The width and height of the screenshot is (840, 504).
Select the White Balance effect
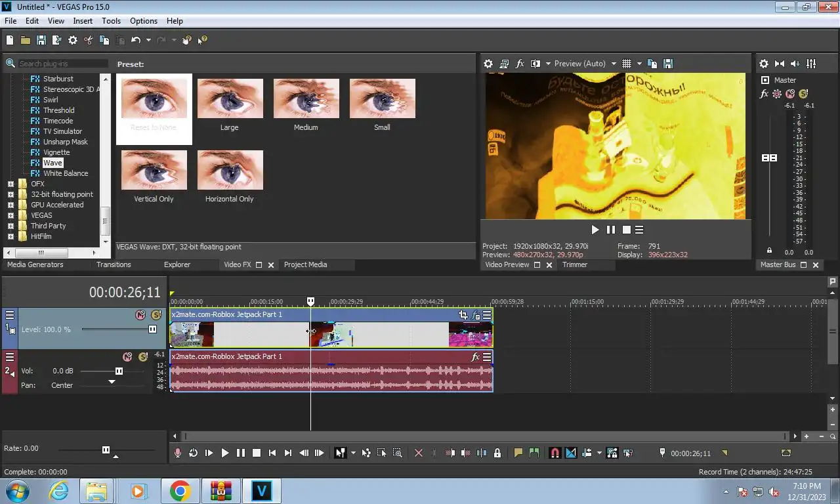click(66, 173)
